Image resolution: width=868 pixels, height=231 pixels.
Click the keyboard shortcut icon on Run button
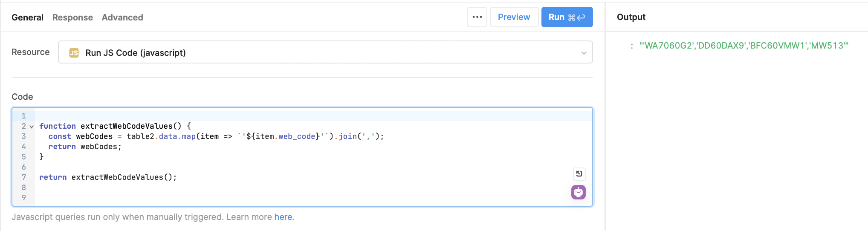click(576, 17)
